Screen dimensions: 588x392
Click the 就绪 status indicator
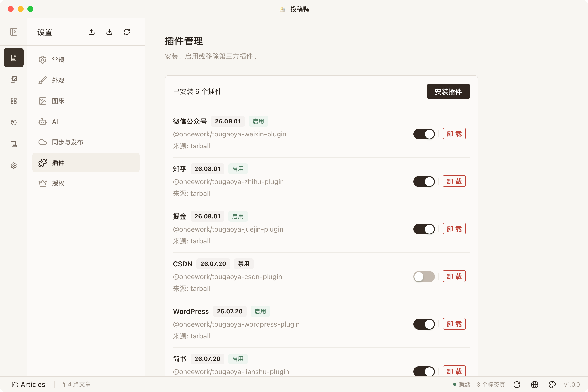pyautogui.click(x=462, y=384)
